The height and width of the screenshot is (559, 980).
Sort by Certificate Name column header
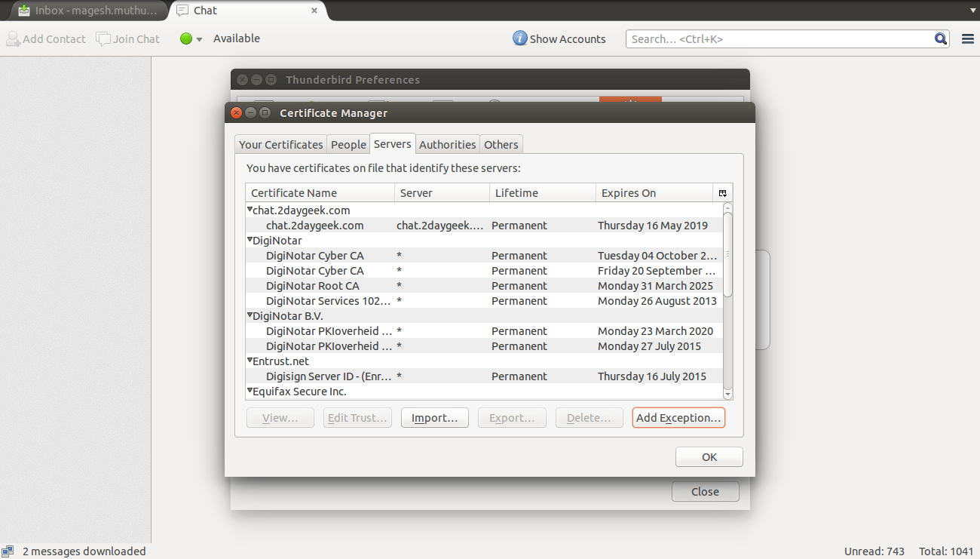320,193
